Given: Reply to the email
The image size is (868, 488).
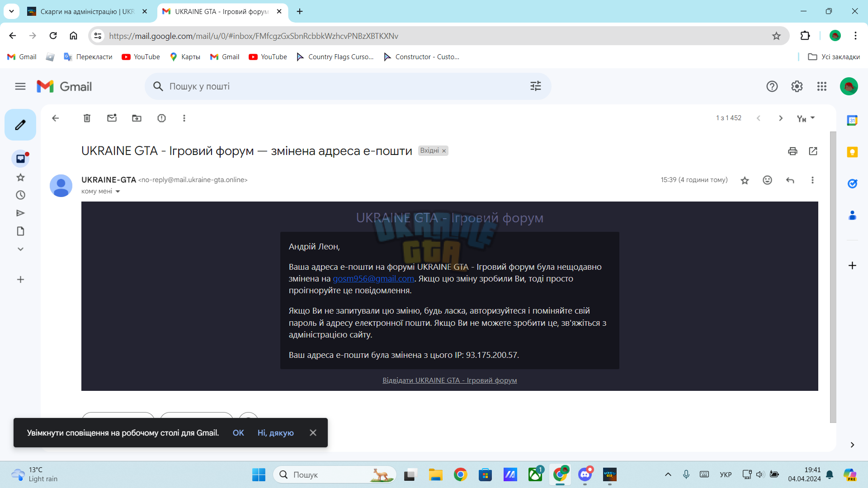Looking at the screenshot, I should [x=790, y=180].
